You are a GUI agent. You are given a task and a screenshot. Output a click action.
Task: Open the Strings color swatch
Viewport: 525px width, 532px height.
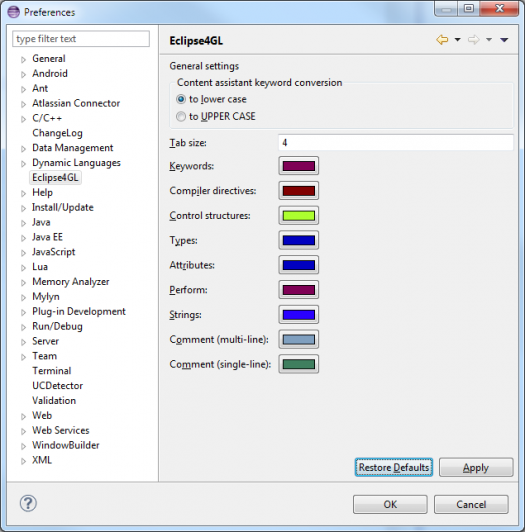(x=299, y=314)
